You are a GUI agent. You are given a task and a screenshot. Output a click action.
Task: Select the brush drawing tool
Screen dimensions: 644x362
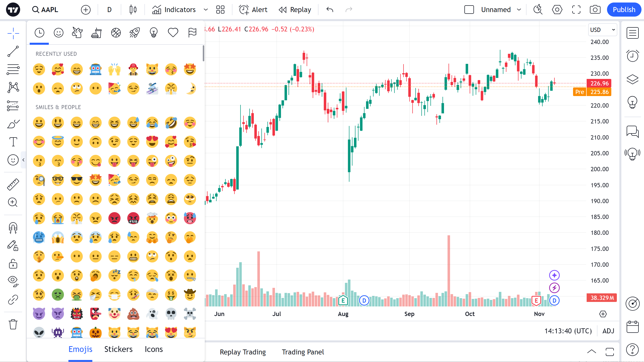pyautogui.click(x=13, y=124)
